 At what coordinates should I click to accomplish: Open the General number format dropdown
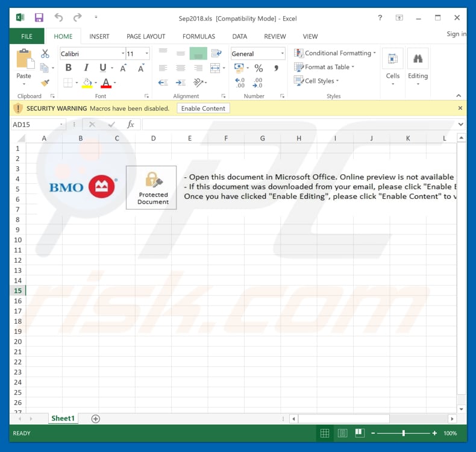pyautogui.click(x=283, y=54)
